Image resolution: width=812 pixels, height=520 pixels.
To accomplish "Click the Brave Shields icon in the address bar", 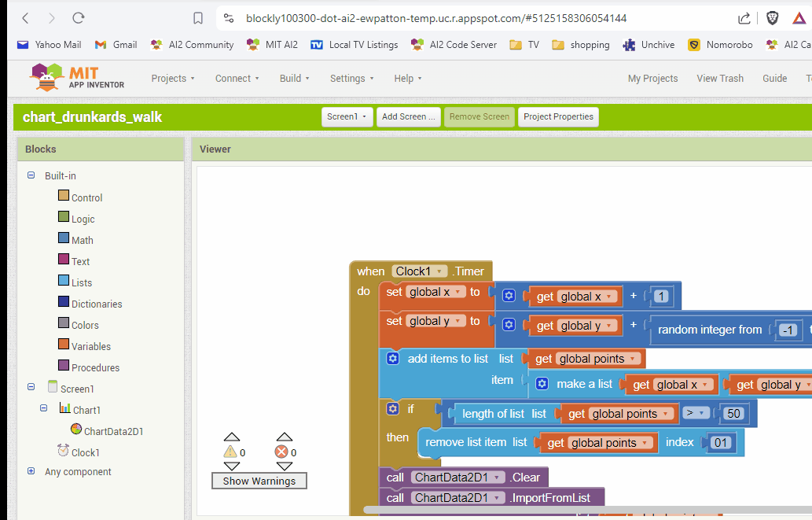I will pyautogui.click(x=771, y=16).
